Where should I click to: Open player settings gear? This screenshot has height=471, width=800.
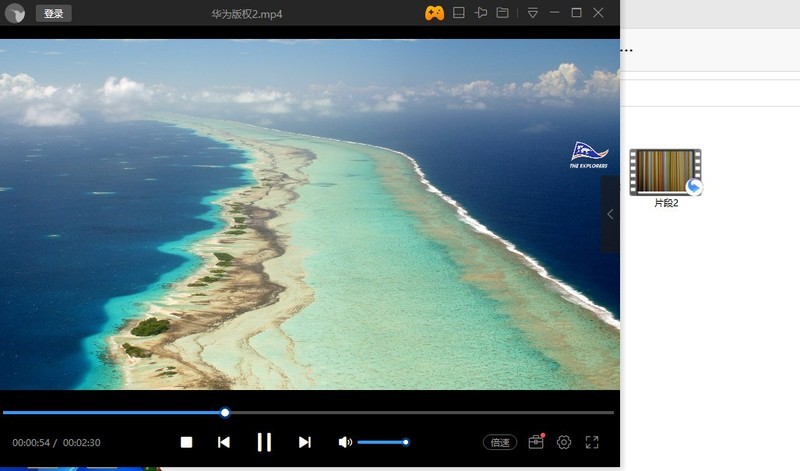[x=564, y=442]
